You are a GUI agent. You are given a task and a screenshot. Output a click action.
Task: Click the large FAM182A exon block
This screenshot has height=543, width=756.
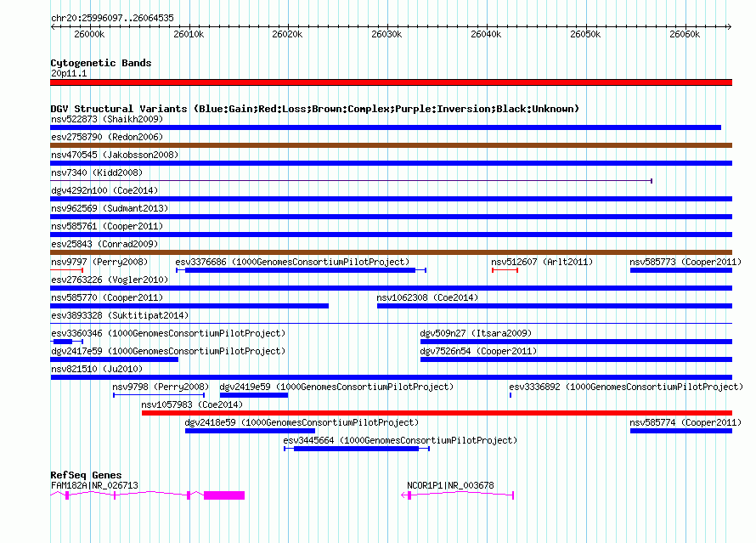click(224, 495)
